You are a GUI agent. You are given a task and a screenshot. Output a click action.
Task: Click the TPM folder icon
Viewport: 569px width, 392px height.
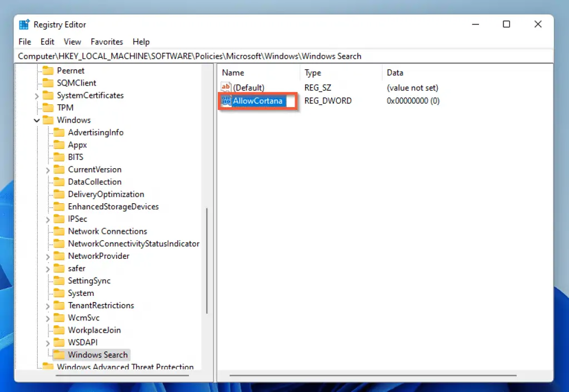[48, 108]
